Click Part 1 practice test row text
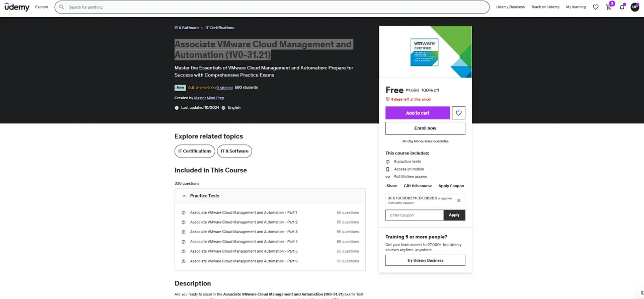The height and width of the screenshot is (299, 644). coord(244,212)
